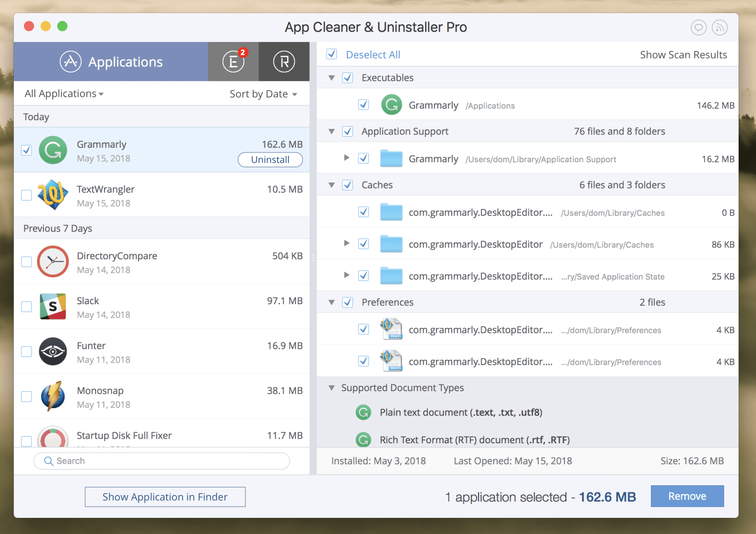This screenshot has height=534, width=756.
Task: Click the Funter eye icon
Action: click(x=53, y=351)
